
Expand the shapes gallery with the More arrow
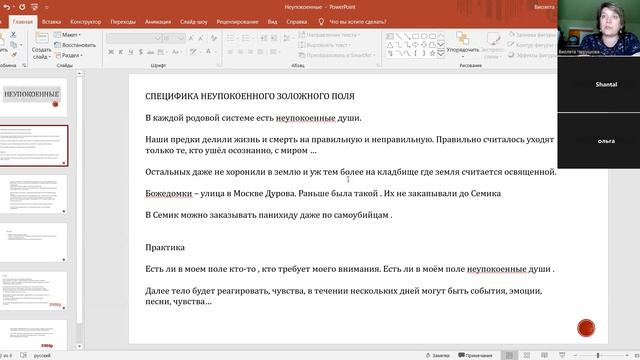441,53
